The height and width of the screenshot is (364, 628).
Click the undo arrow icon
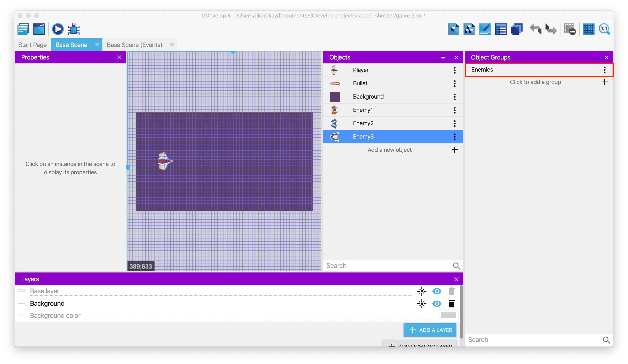(536, 29)
